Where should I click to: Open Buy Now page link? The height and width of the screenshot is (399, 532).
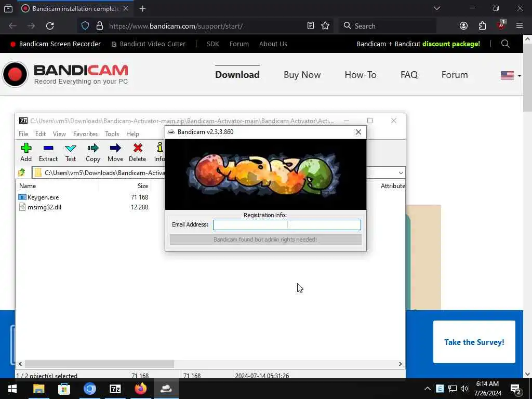tap(302, 75)
